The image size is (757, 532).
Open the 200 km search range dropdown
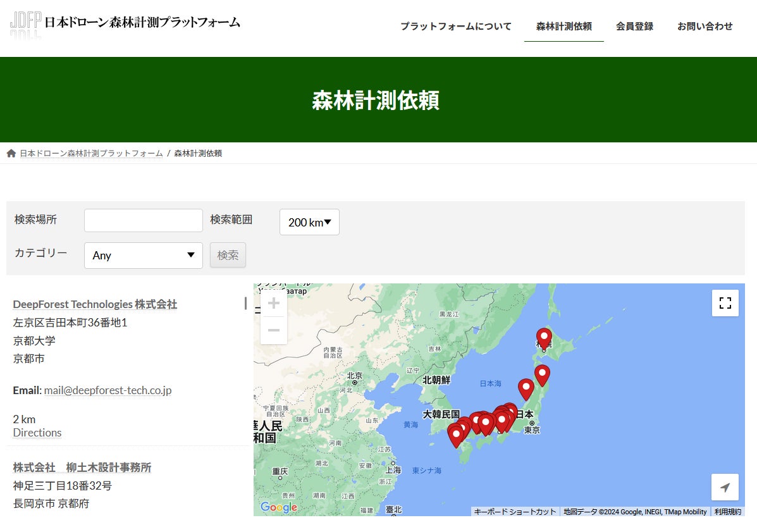pos(309,222)
